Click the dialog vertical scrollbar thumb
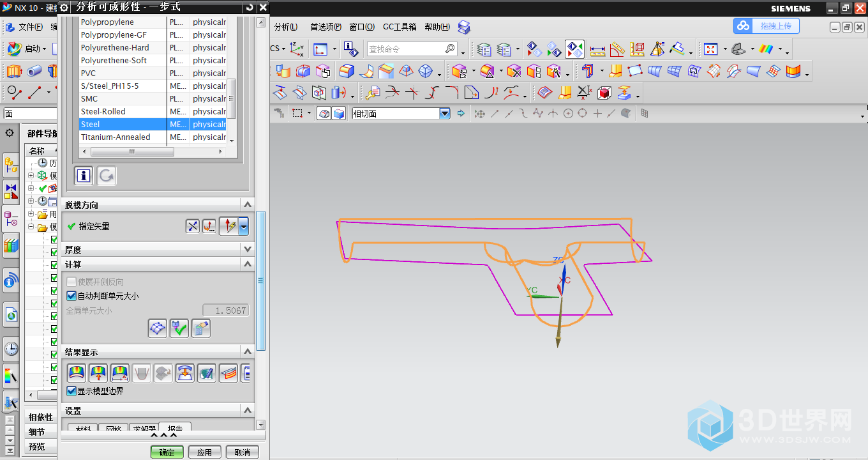The width and height of the screenshot is (868, 460). (x=260, y=280)
